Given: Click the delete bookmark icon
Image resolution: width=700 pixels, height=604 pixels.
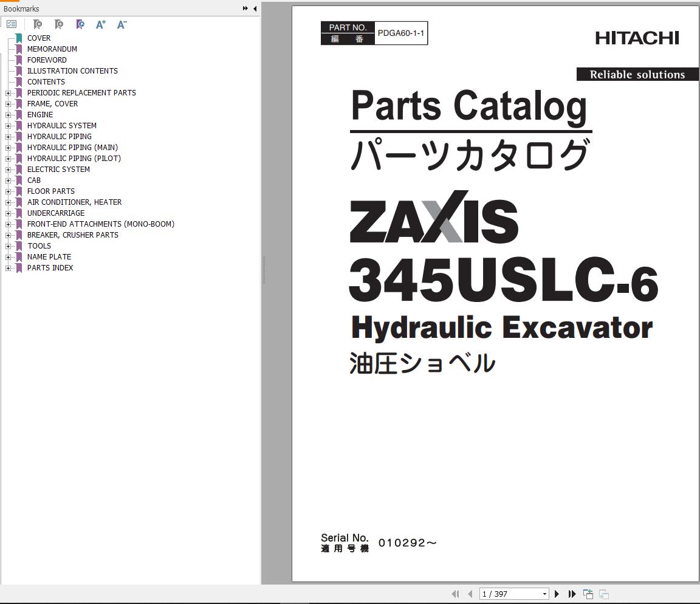Looking at the screenshot, I should 38,24.
